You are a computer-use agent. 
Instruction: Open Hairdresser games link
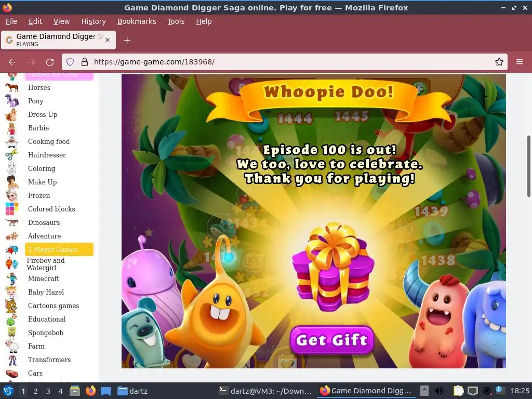coord(47,155)
